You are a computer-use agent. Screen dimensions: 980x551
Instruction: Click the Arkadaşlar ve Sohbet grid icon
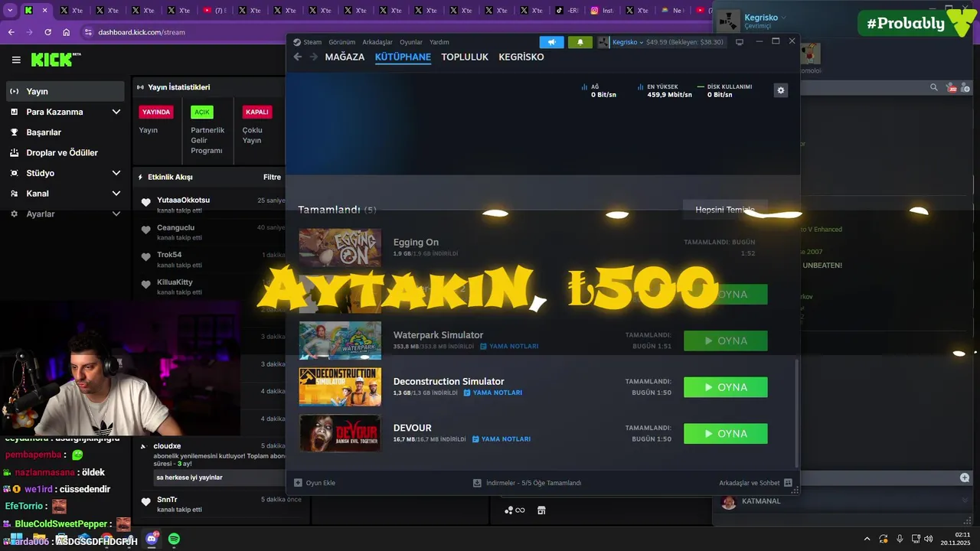pos(789,483)
